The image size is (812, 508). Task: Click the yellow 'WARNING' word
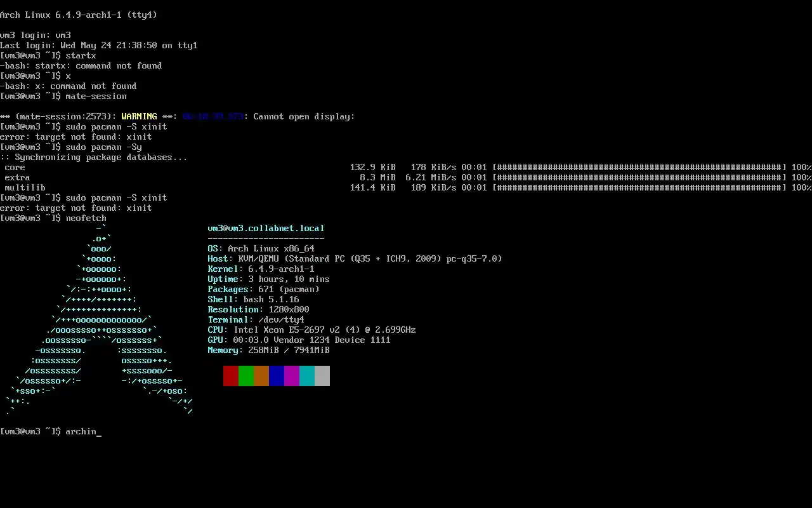pyautogui.click(x=140, y=116)
